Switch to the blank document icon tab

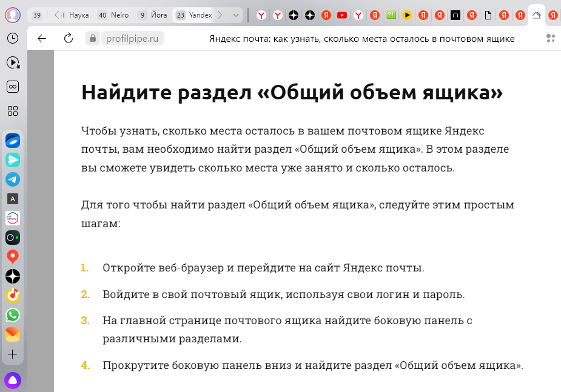pos(488,15)
